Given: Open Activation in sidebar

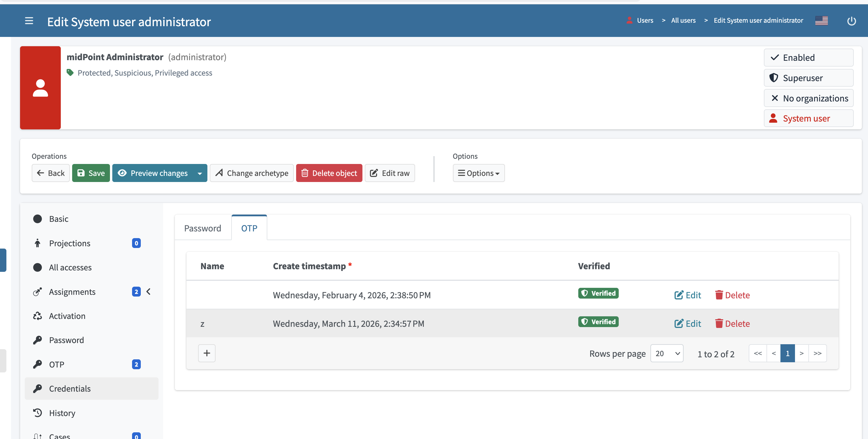Looking at the screenshot, I should coord(92,316).
